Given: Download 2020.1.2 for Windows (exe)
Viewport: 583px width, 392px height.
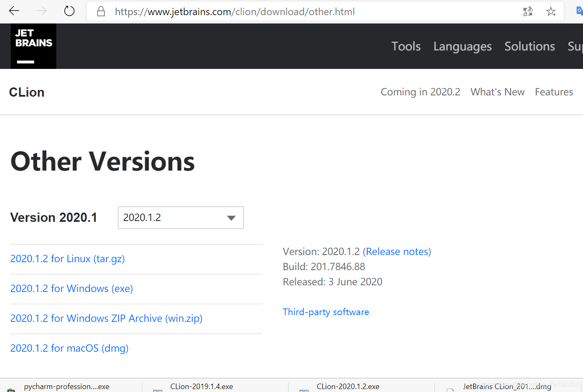Looking at the screenshot, I should [x=72, y=289].
